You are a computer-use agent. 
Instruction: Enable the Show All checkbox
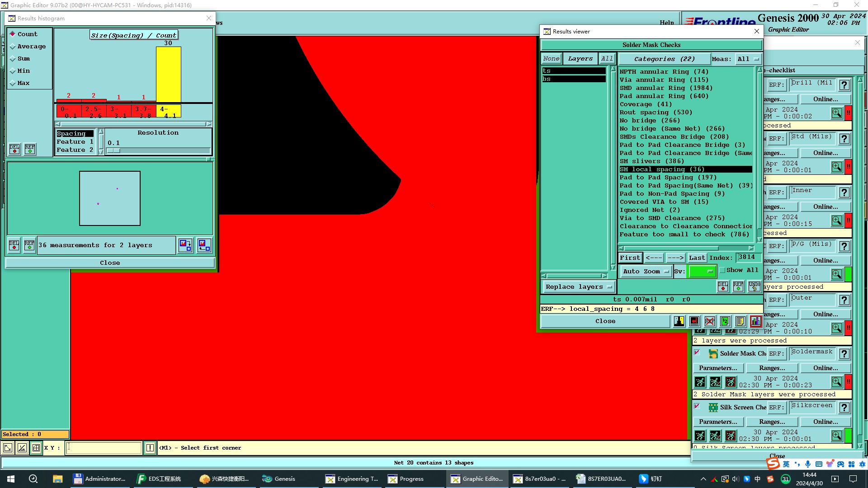tap(722, 270)
